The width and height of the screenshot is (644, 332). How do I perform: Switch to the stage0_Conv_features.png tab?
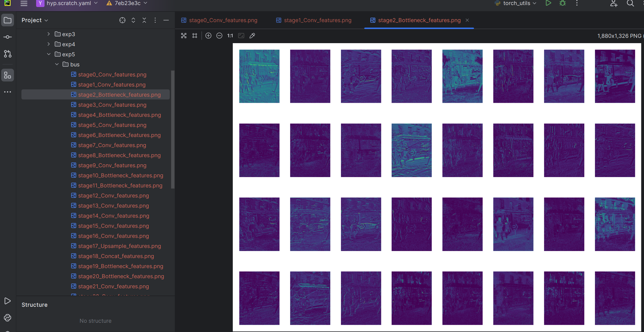[223, 20]
